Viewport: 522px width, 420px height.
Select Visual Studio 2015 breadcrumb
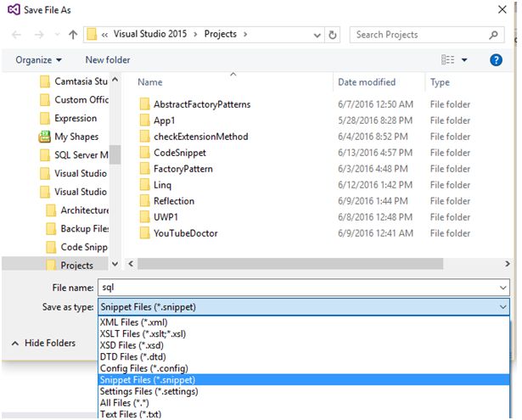point(149,34)
